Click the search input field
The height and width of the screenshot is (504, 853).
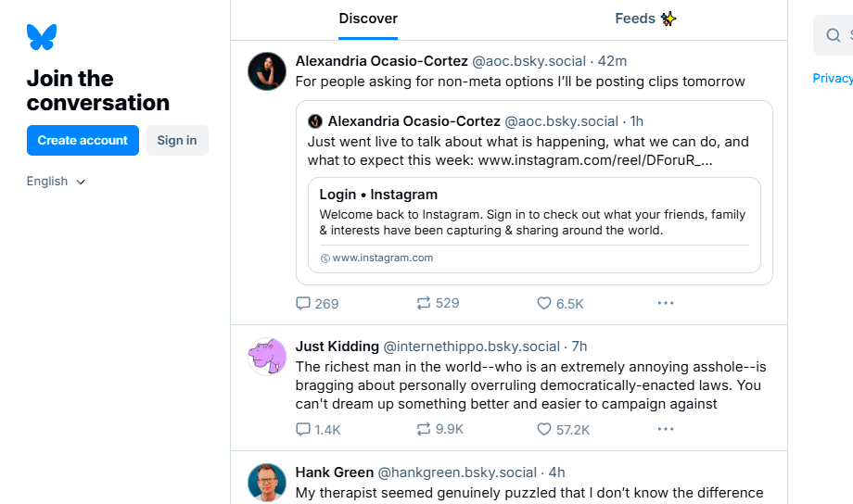[x=839, y=35]
